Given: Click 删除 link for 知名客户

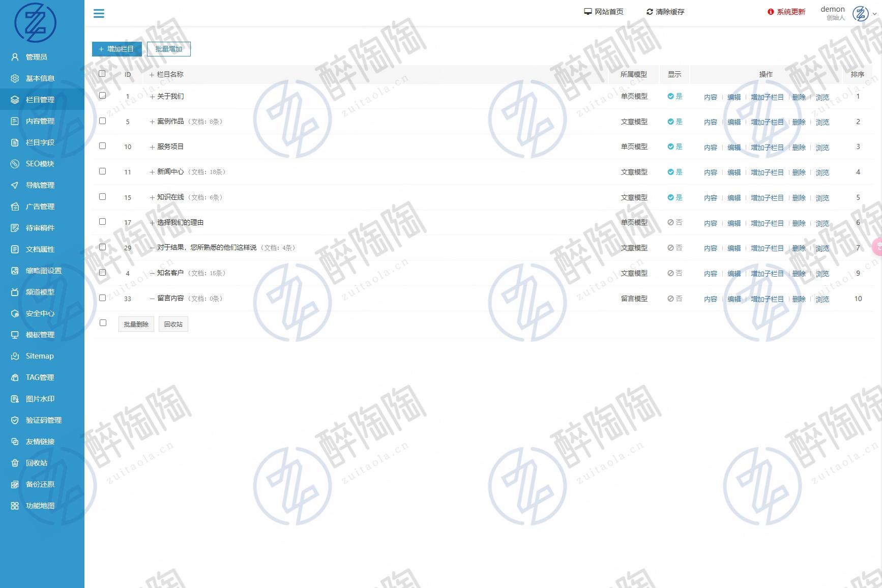Looking at the screenshot, I should (799, 274).
